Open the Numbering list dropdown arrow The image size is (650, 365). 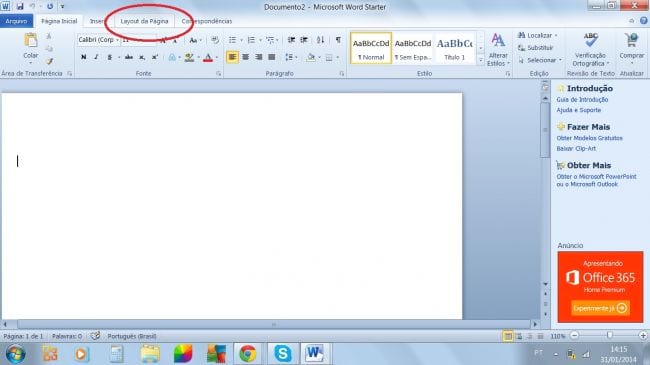click(x=260, y=40)
